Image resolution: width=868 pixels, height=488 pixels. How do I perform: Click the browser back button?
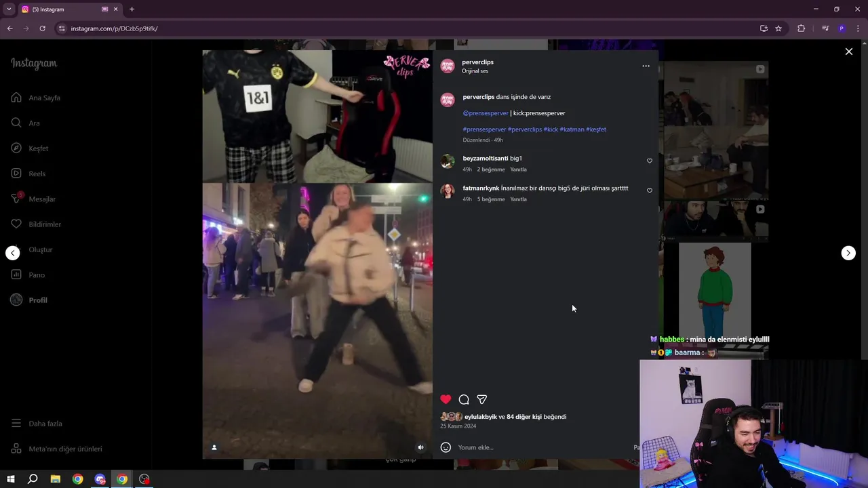point(9,28)
